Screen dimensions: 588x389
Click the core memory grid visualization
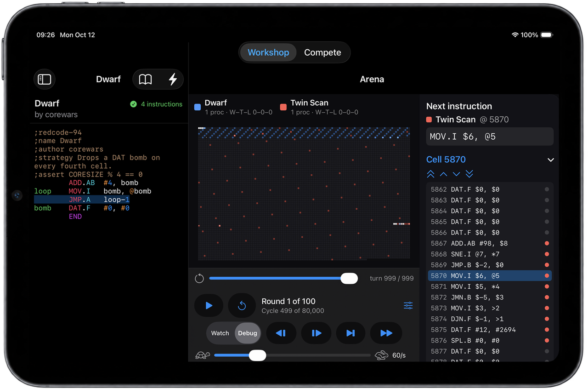point(304,194)
